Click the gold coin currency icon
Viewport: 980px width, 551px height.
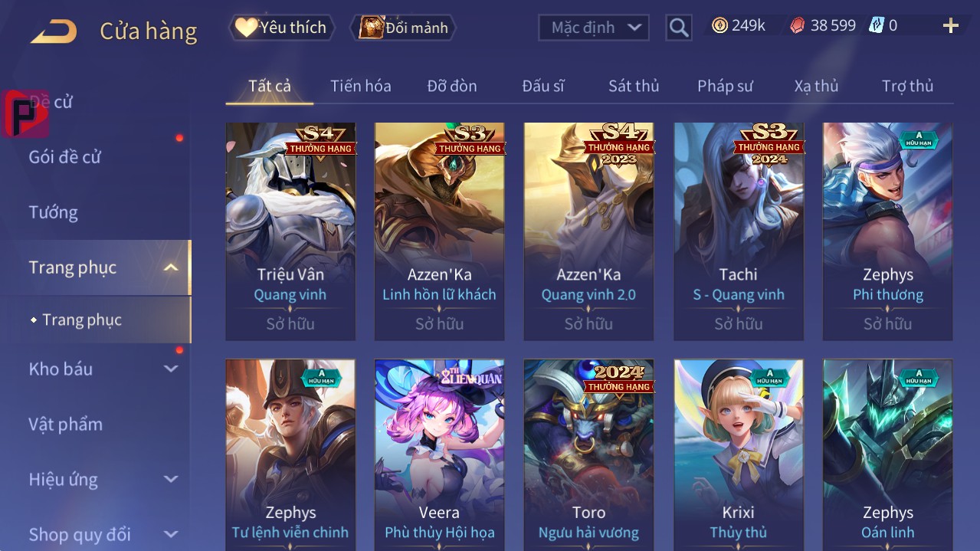[x=719, y=25]
